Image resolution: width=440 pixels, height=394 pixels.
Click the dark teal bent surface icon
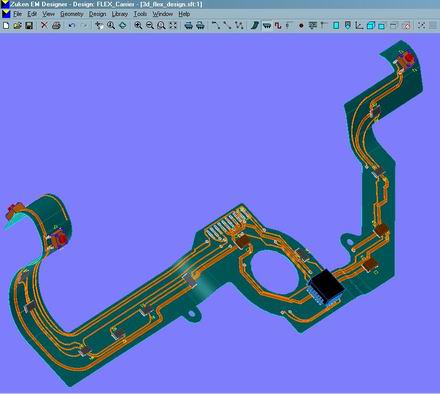[255, 25]
